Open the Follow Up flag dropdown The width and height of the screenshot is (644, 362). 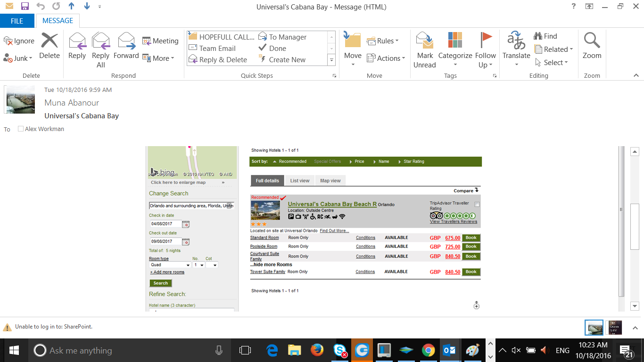coord(486,50)
